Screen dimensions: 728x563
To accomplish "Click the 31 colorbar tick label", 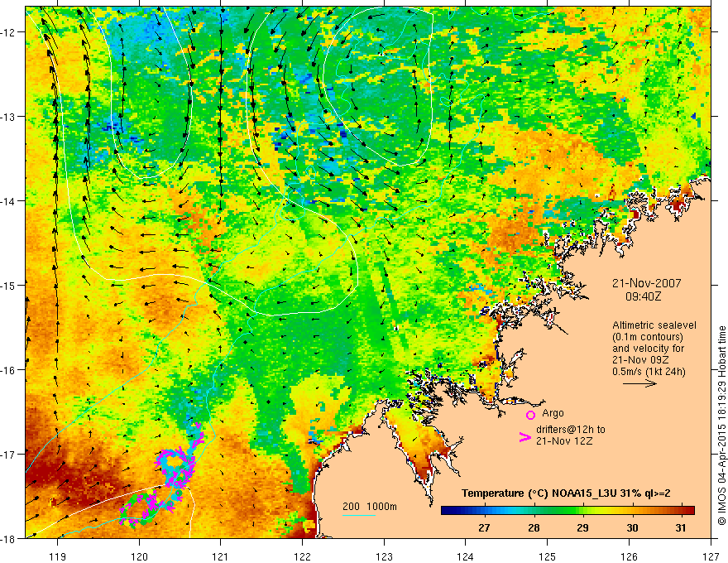I will coord(681,527).
